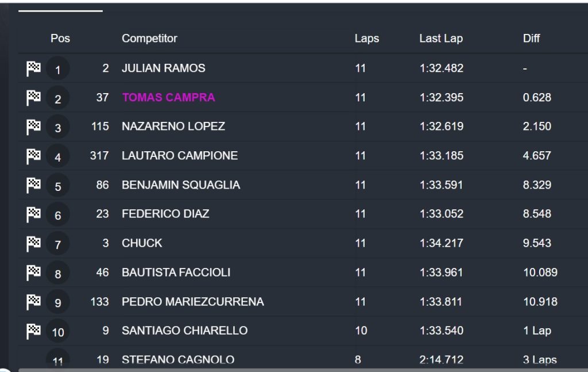Viewport: 588px width, 372px height.
Task: Click the checkered flag in Chuck's row
Action: [34, 244]
